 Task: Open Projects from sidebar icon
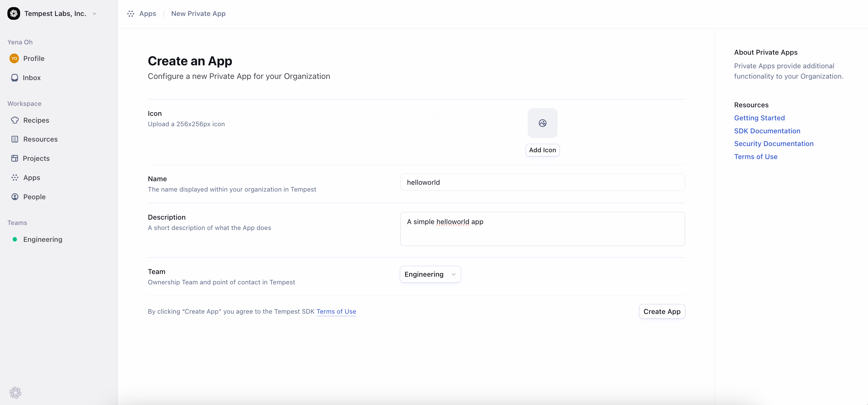pos(14,158)
